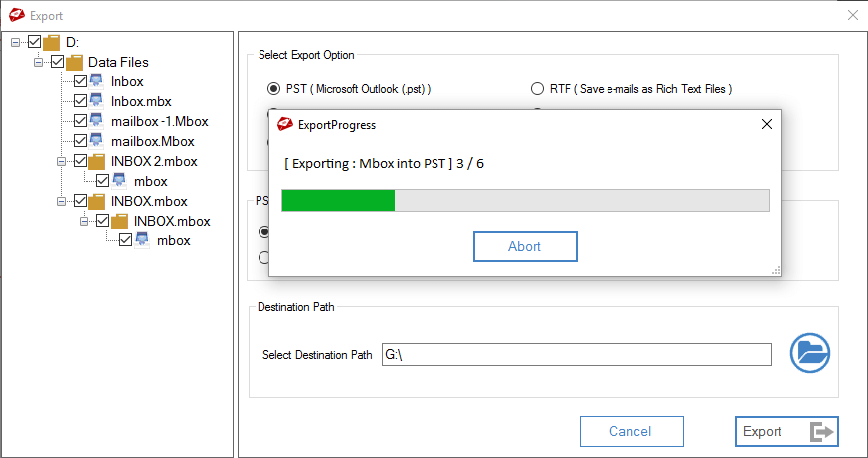Viewport: 868px width, 458px height.
Task: Select the 'Inbox' tree label
Action: (x=127, y=81)
